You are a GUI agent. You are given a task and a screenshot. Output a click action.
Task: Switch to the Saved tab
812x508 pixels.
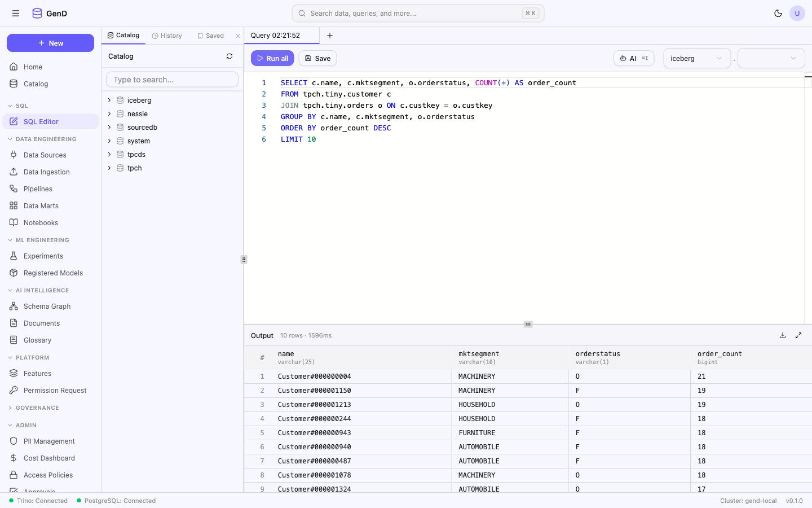point(210,36)
